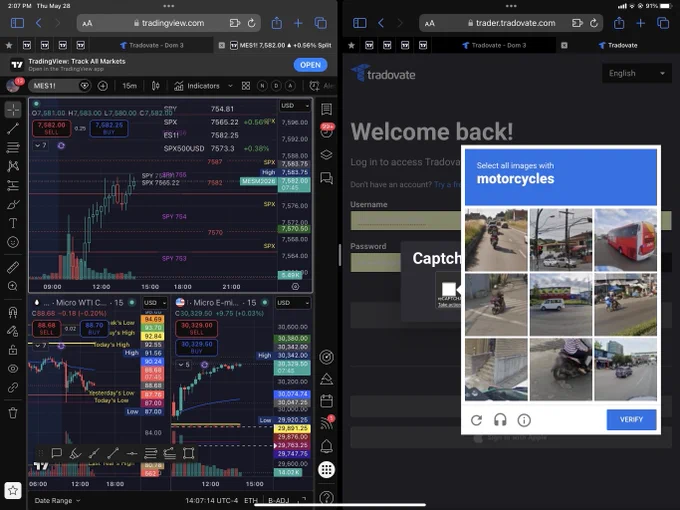The image size is (680, 510).
Task: Click the 7,582.25 BUY button
Action: (x=109, y=128)
